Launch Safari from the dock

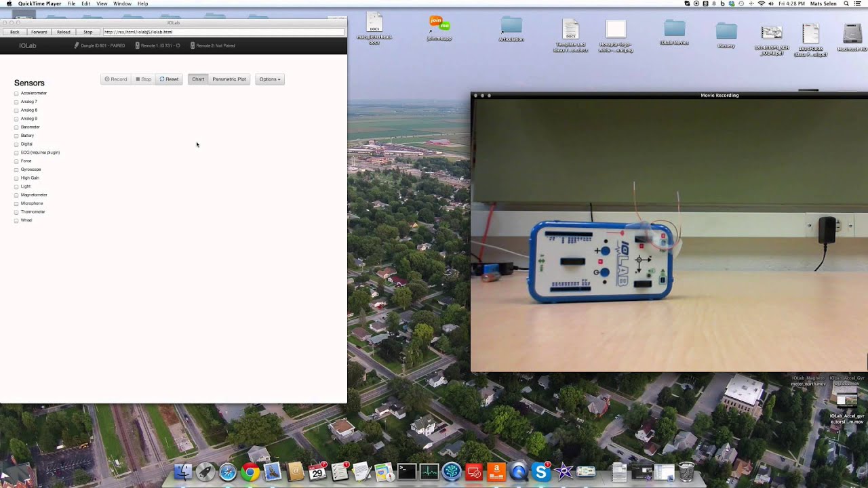tap(228, 472)
